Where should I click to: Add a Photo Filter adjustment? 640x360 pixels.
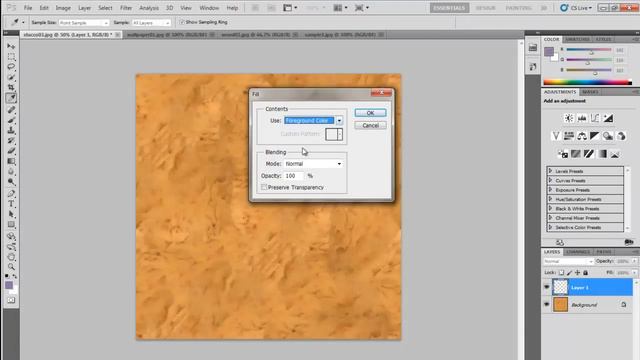pyautogui.click(x=608, y=136)
